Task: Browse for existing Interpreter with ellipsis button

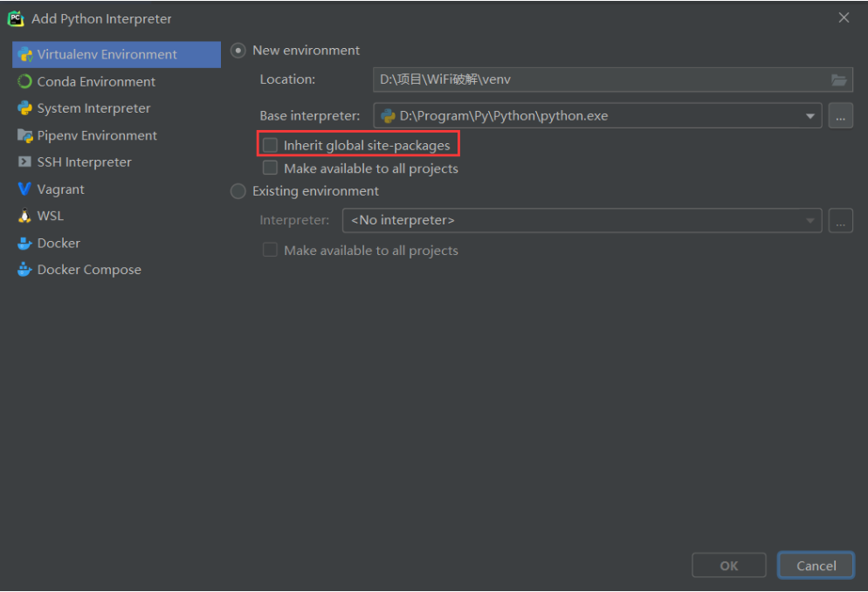Action: (840, 220)
